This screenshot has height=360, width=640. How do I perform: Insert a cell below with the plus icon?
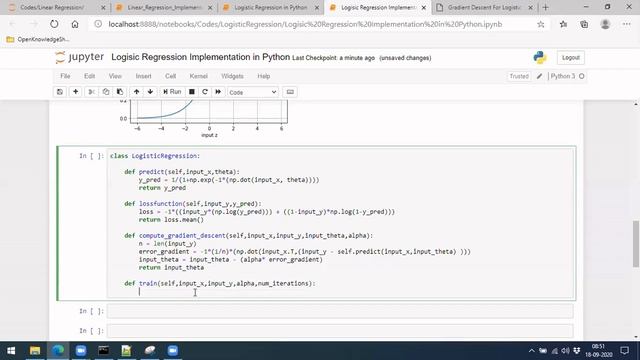point(76,92)
